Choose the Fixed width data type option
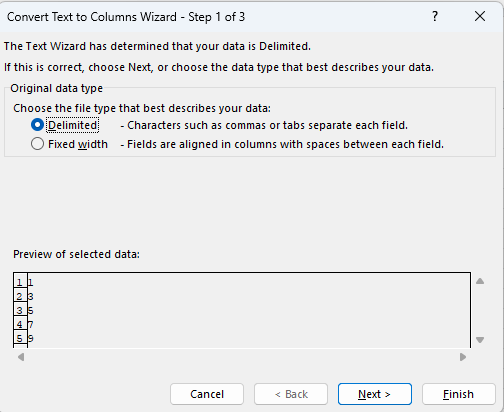 [37, 144]
